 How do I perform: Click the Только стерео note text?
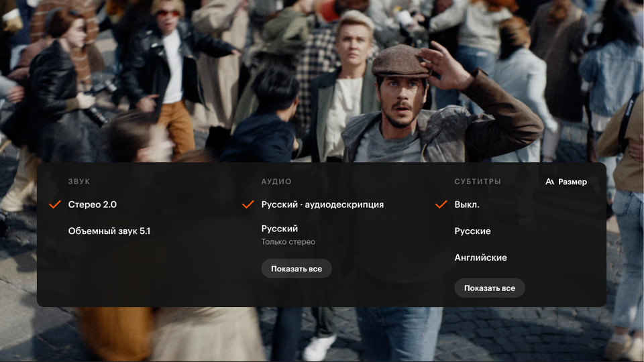288,242
